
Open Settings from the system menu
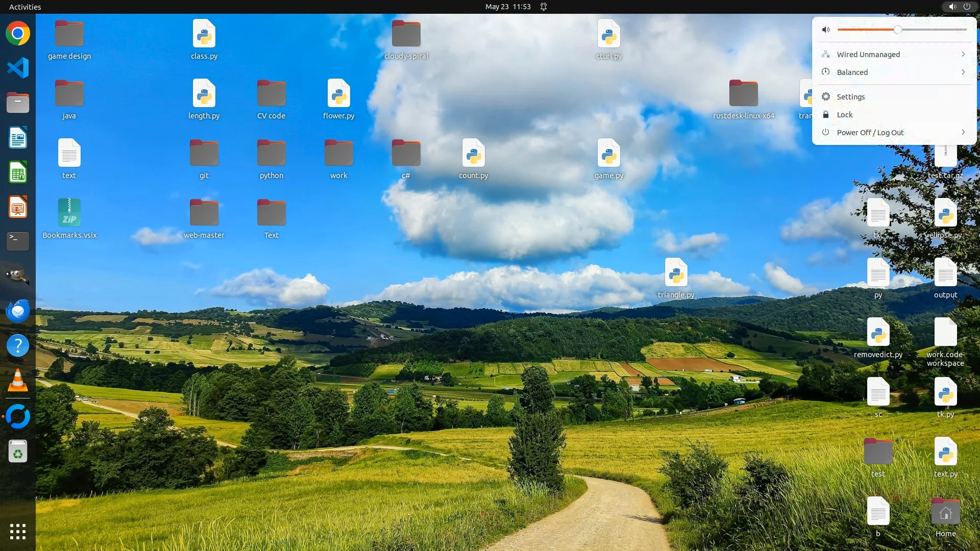coord(850,96)
